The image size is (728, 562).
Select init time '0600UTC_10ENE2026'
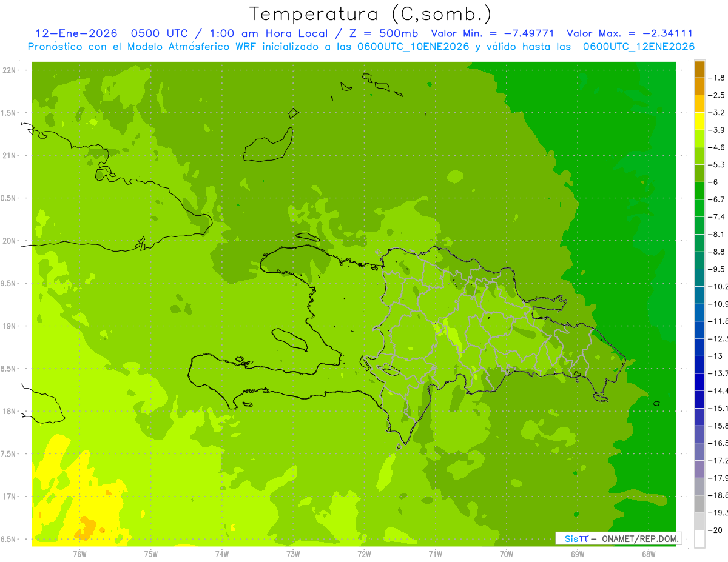pos(414,47)
